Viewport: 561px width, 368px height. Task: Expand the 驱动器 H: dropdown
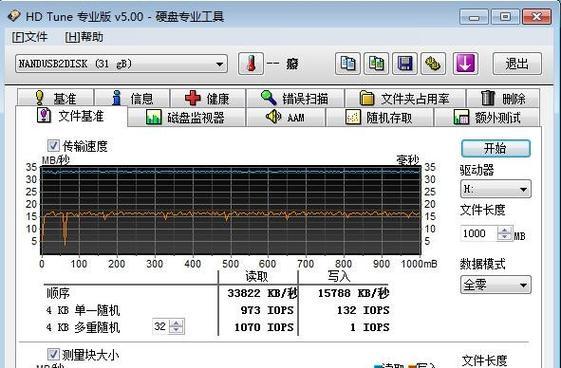click(496, 189)
